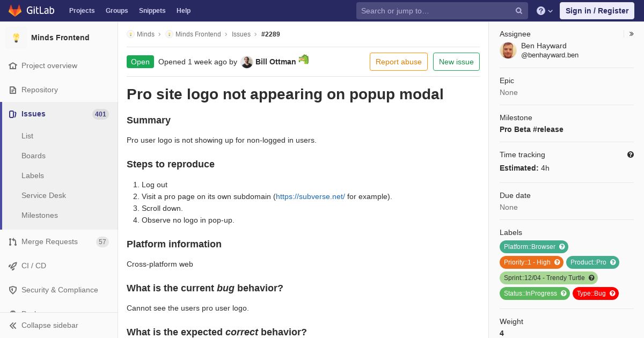
Task: Click the New issue button
Action: point(456,62)
